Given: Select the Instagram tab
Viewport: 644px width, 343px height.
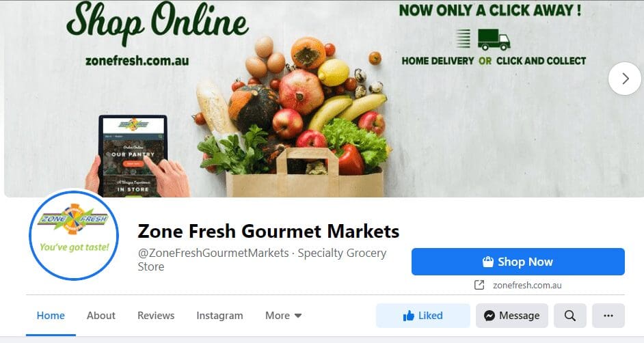Looking at the screenshot, I should (219, 316).
